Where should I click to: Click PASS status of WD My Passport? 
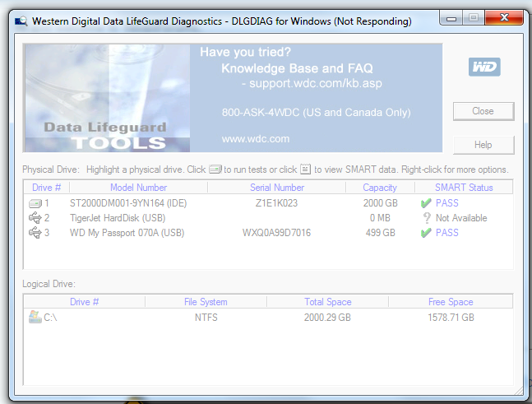tap(446, 233)
